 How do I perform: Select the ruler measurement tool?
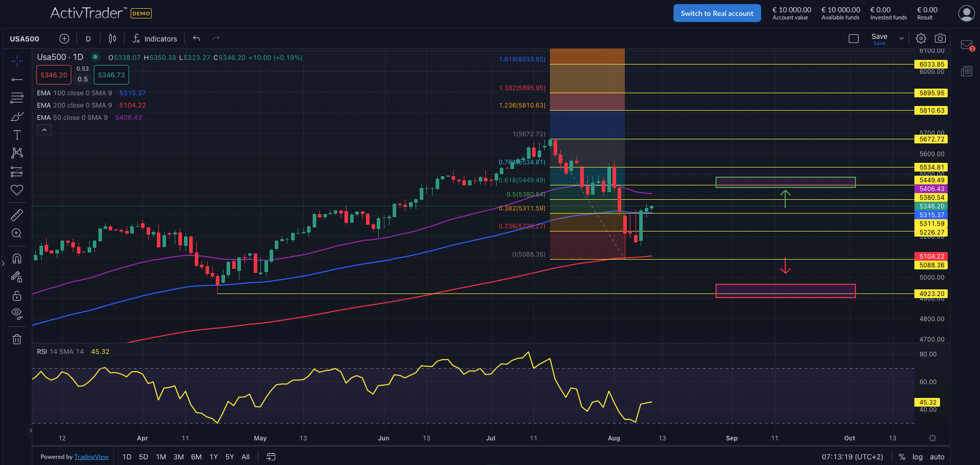[x=17, y=215]
